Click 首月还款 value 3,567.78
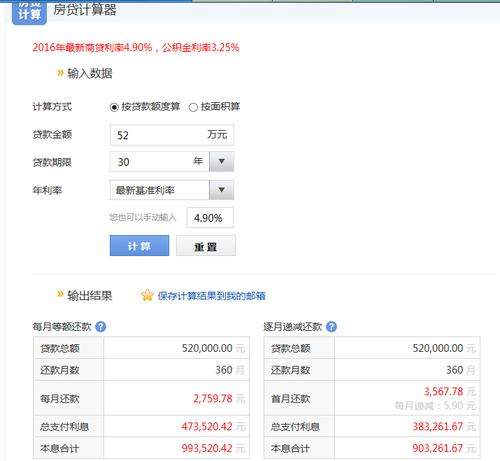This screenshot has width=500, height=461. 443,391
